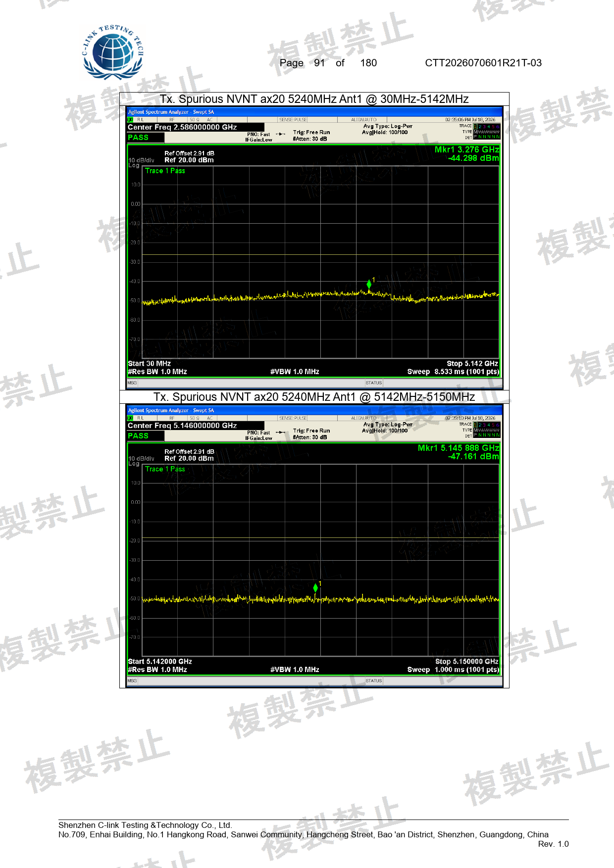Click 'Avg|Hold: 100/100' near the 02:35:06 timestamp

(x=385, y=133)
